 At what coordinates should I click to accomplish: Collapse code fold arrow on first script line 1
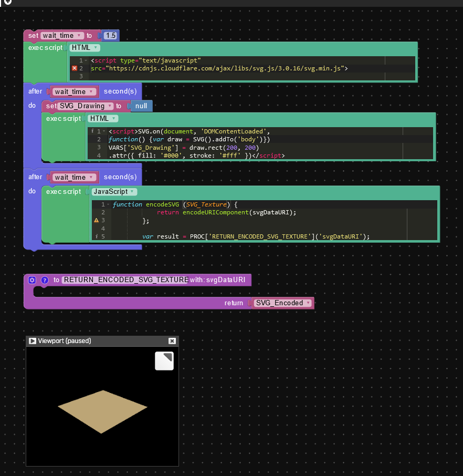point(86,60)
